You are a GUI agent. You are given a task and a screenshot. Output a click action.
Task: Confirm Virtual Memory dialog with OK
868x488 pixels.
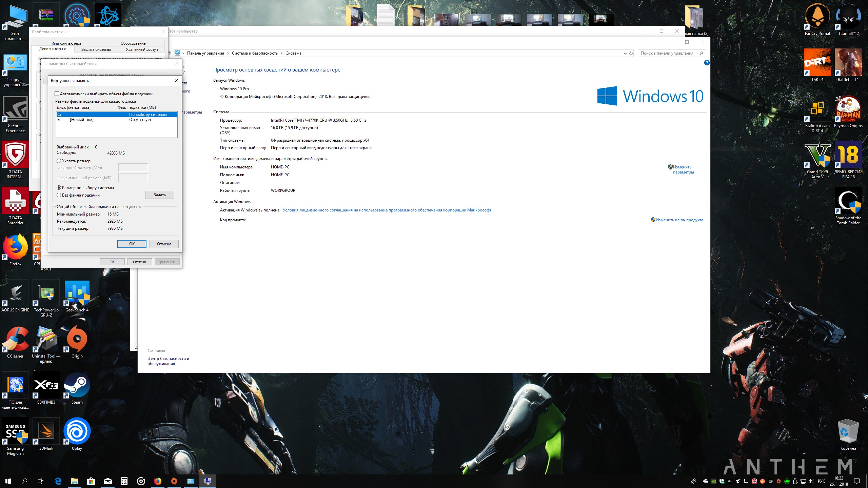tap(132, 244)
